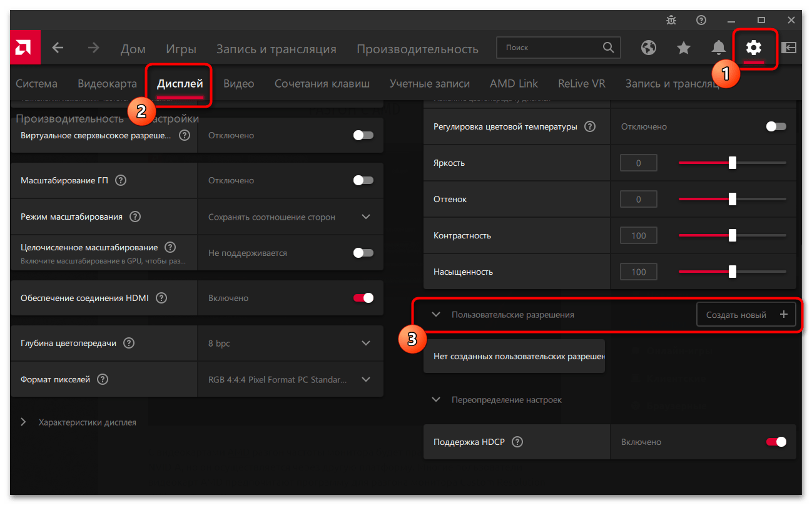The height and width of the screenshot is (505, 812).
Task: Show help for Режим масштабирования
Action: coord(134,217)
